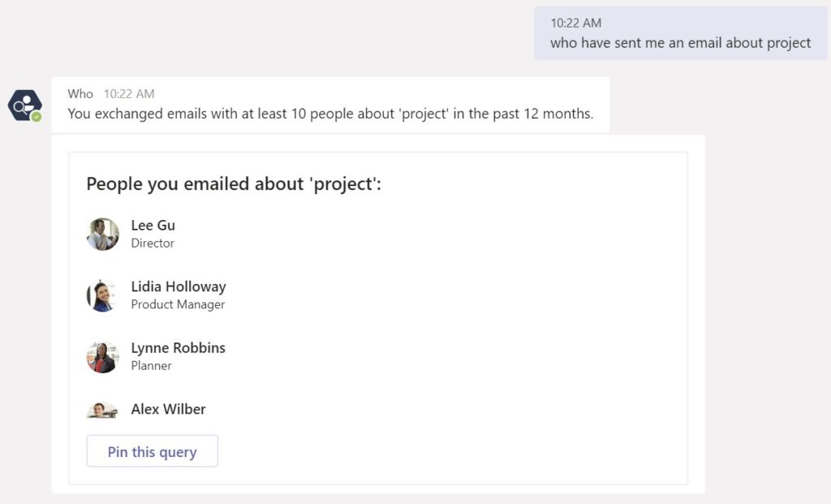
Task: Click the green status badge on Who avatar
Action: click(37, 117)
